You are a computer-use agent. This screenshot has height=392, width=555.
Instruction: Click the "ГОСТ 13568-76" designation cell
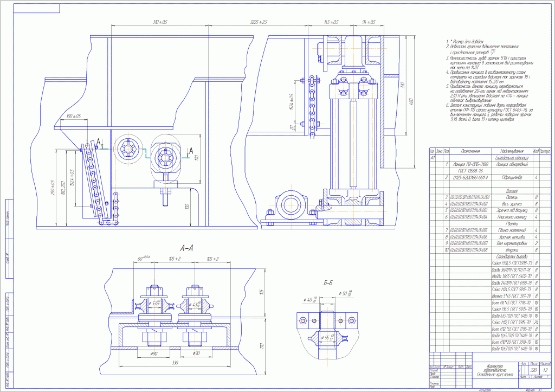470,171
